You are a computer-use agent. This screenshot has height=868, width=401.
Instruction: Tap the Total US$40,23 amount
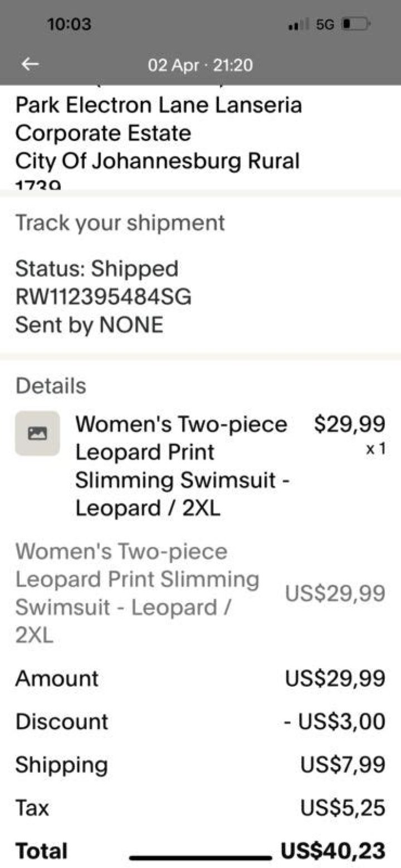(332, 851)
